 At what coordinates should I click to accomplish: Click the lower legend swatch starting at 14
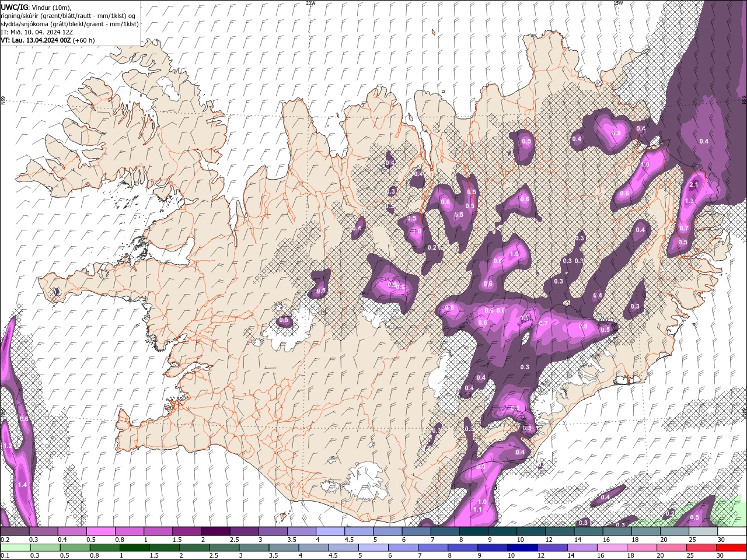(x=582, y=548)
